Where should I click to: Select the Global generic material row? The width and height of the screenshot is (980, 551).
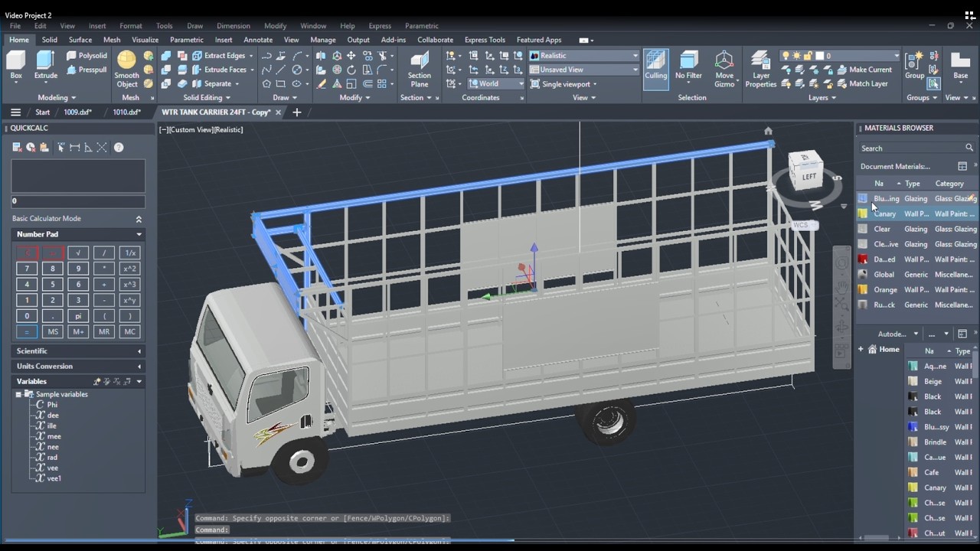click(917, 274)
